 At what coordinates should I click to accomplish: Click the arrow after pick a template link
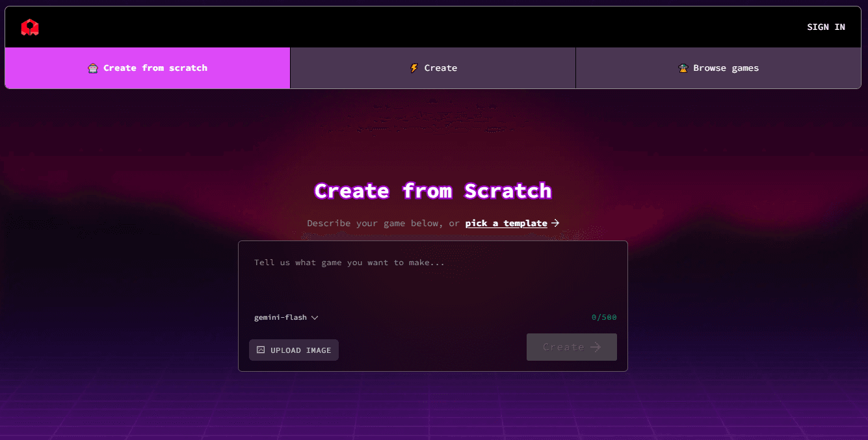(556, 223)
